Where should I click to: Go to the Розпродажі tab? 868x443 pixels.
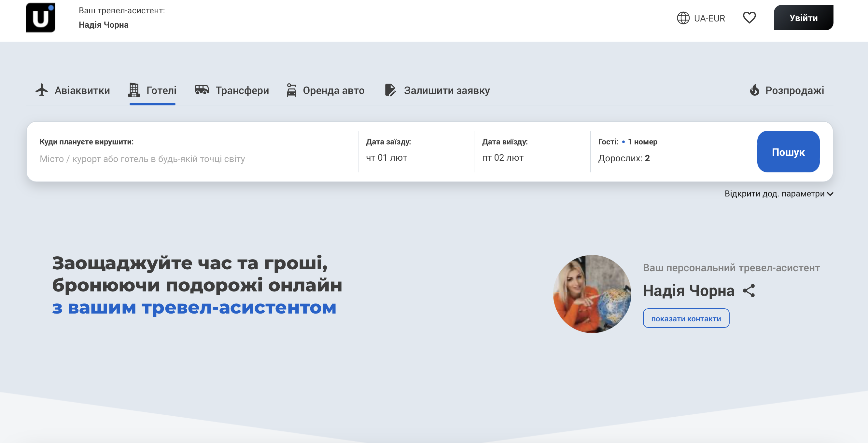787,90
